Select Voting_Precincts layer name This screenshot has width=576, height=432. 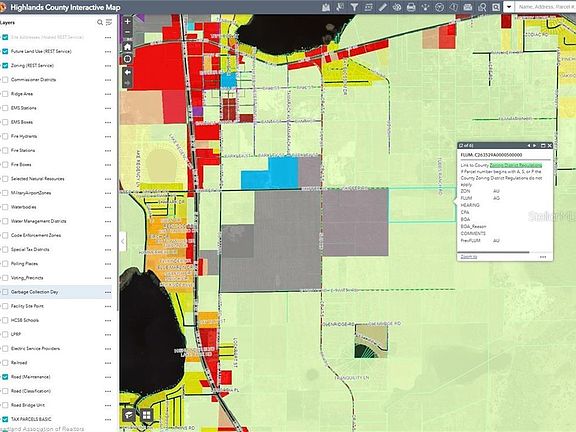pyautogui.click(x=27, y=278)
